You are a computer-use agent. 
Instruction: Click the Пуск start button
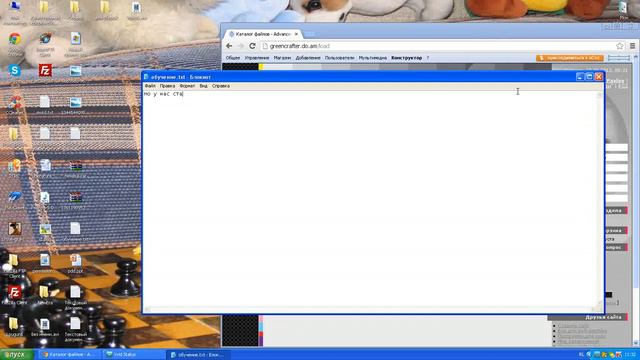click(x=17, y=355)
